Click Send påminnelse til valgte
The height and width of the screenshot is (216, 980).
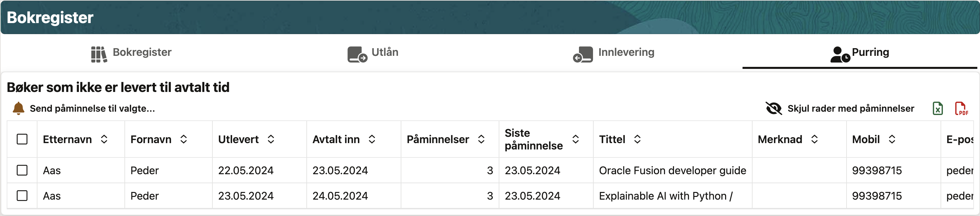click(x=92, y=108)
